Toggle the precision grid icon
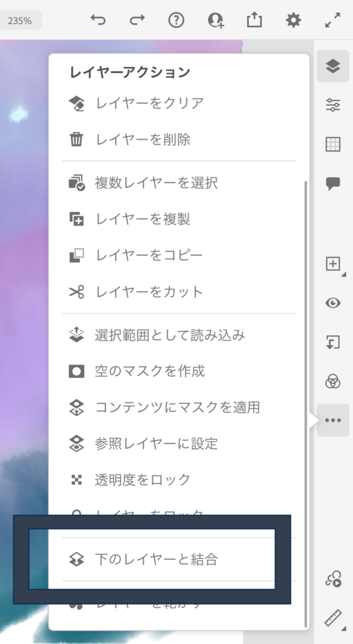 point(333,145)
